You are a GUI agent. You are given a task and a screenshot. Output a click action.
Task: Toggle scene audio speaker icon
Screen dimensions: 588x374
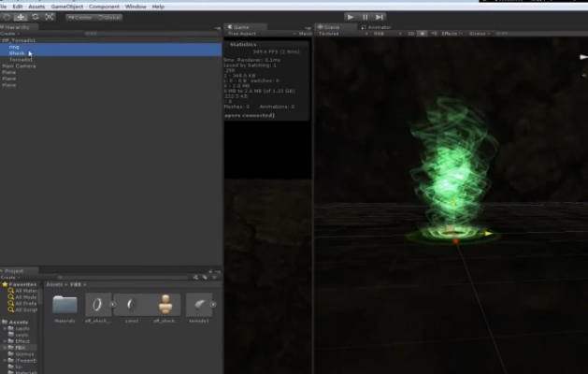coord(434,34)
